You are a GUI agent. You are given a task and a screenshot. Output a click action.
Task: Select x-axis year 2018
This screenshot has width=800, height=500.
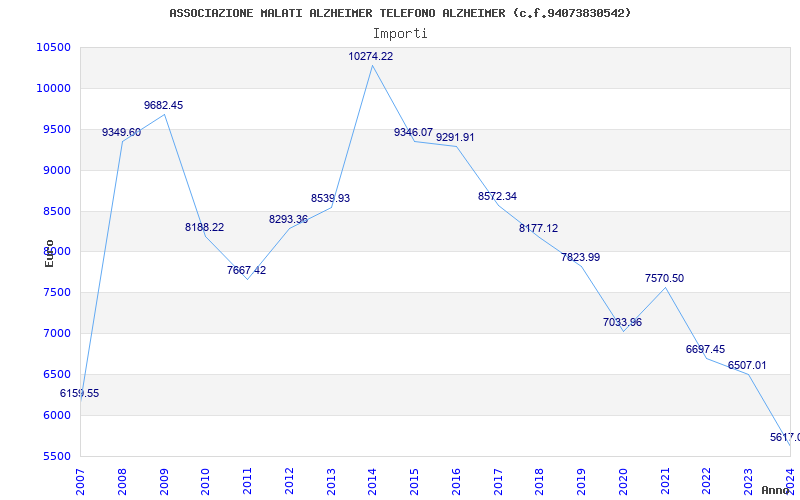coord(540,482)
